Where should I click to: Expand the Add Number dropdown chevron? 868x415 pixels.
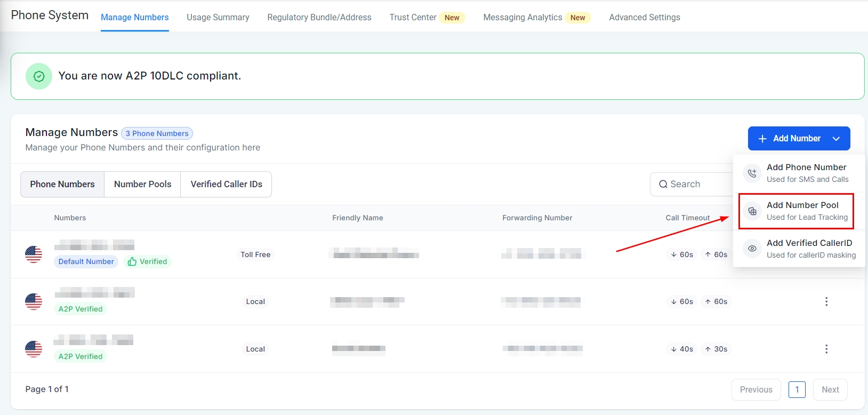pyautogui.click(x=836, y=139)
